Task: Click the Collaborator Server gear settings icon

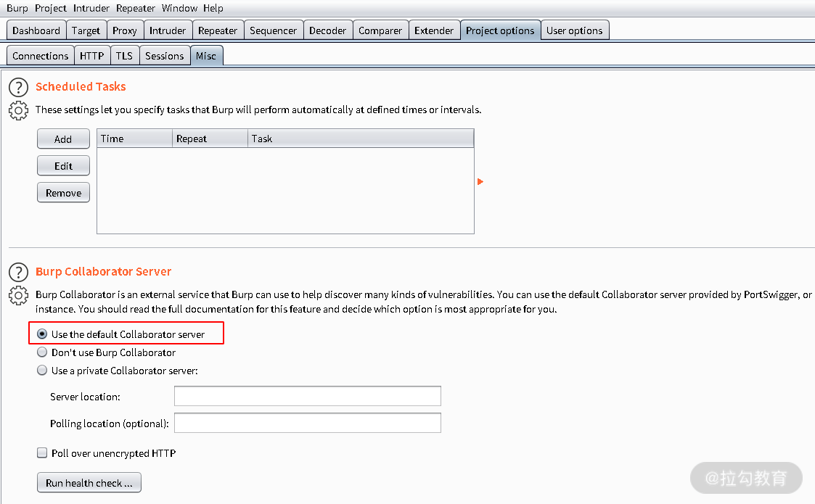Action: tap(19, 295)
